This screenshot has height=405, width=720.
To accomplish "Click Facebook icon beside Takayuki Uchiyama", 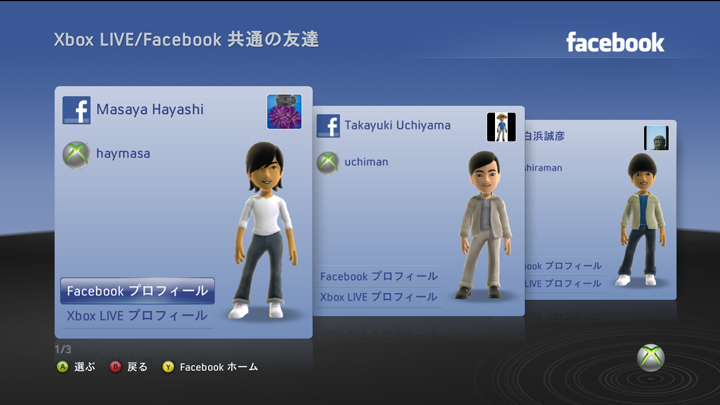I will tap(328, 126).
